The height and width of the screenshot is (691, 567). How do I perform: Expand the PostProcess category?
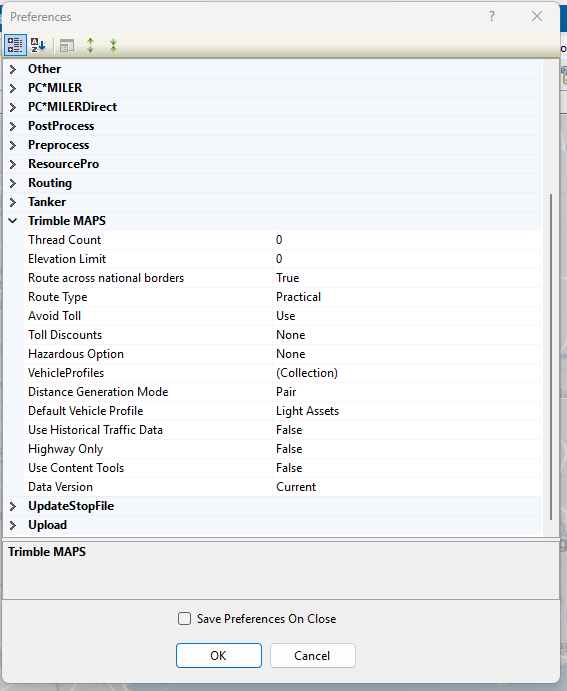point(13,126)
